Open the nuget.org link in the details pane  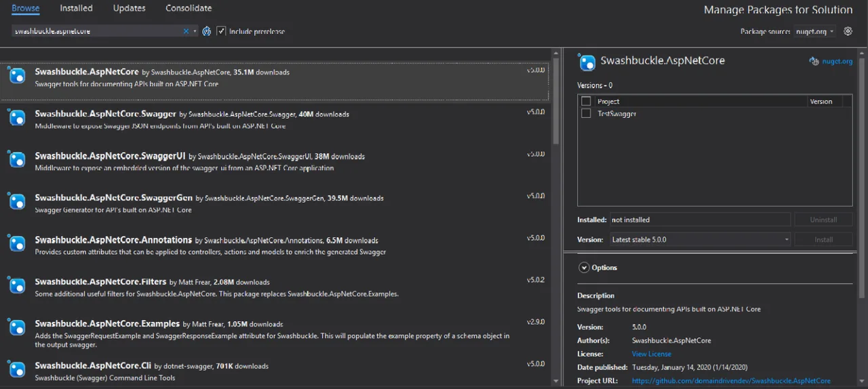(x=837, y=61)
